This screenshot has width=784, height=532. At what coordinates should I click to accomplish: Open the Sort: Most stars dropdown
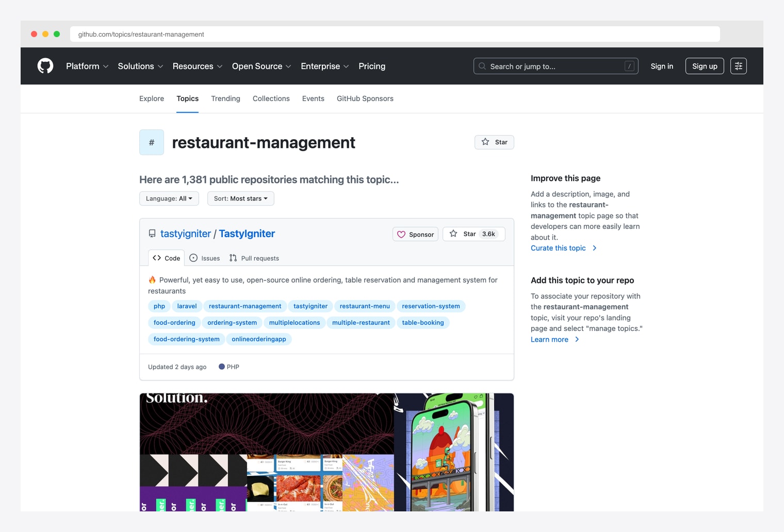click(x=241, y=198)
